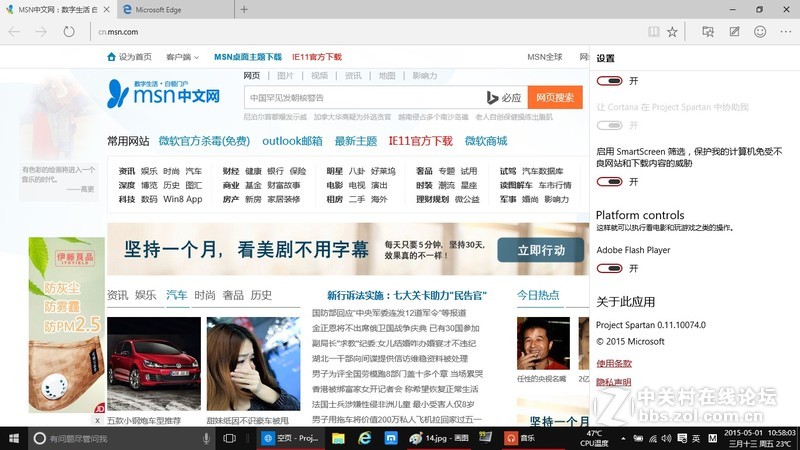800x450 pixels.
Task: Open Web Note pen icon
Action: [734, 32]
